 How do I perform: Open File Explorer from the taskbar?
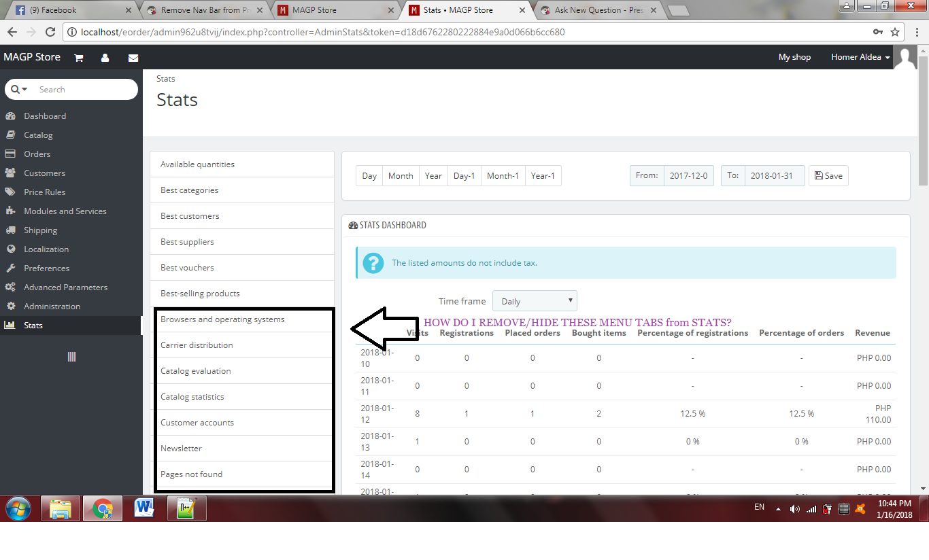pos(61,508)
